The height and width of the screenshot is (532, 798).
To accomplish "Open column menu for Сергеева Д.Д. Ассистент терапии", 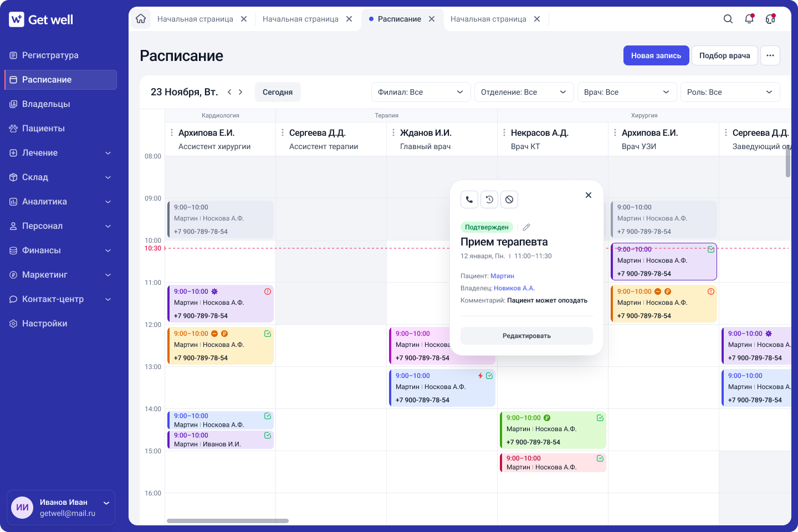I will (283, 133).
